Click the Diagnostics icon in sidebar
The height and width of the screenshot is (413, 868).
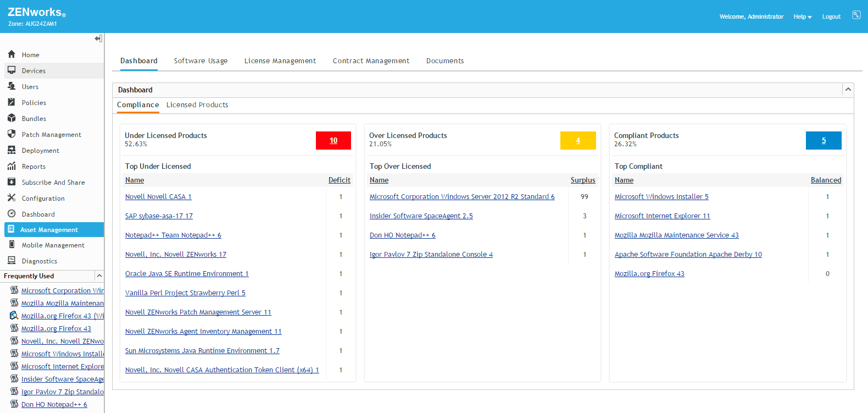point(12,261)
